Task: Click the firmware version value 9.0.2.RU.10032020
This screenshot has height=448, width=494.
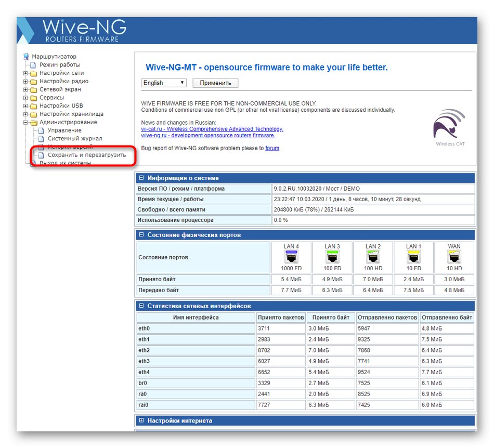Action: [x=297, y=189]
